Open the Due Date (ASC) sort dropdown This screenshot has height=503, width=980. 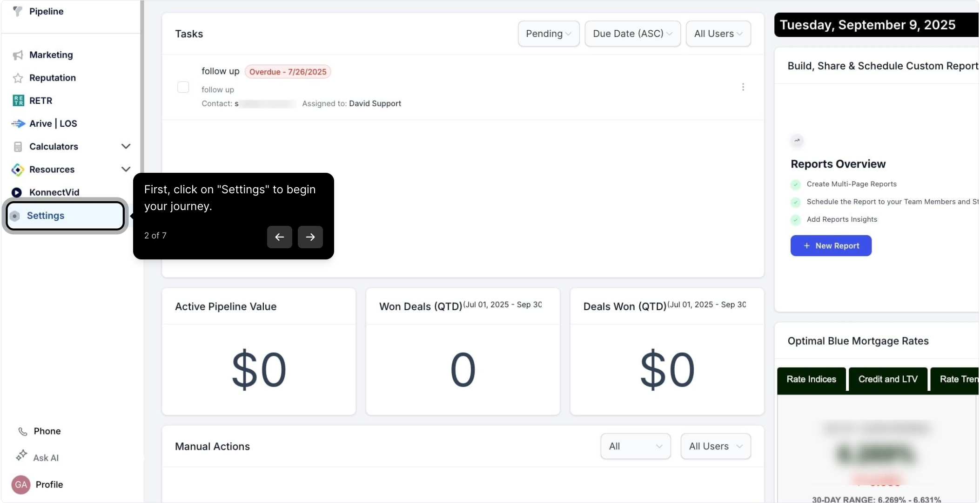pos(632,34)
